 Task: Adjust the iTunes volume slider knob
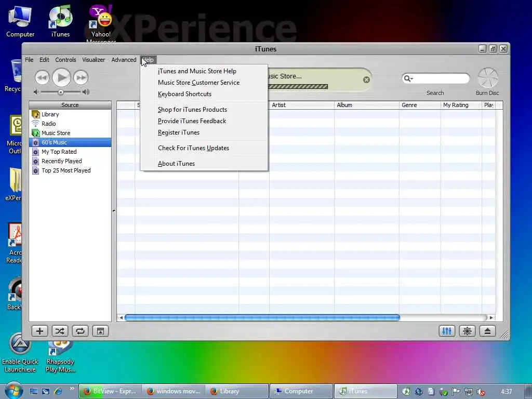coord(60,92)
